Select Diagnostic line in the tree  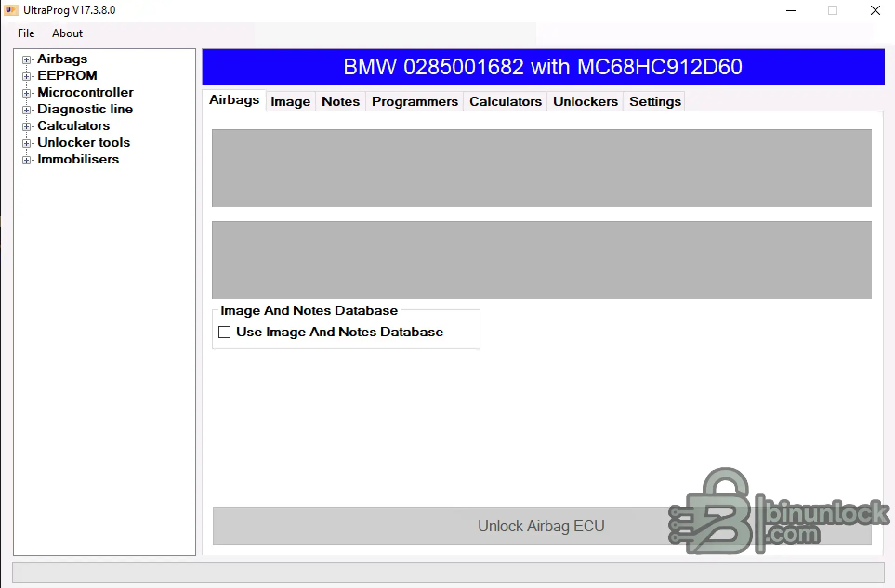85,109
